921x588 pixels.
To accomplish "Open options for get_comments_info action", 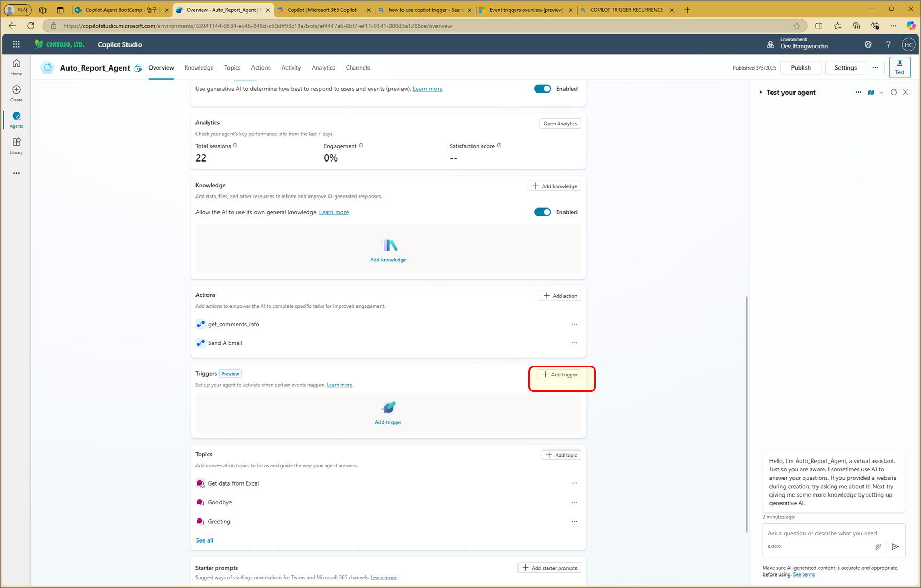I will [x=574, y=324].
